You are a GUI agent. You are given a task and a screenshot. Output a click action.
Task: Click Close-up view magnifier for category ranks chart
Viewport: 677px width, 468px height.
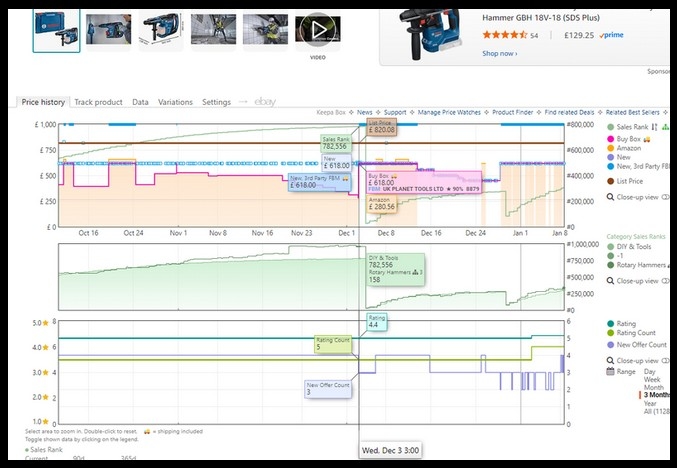[x=610, y=281]
